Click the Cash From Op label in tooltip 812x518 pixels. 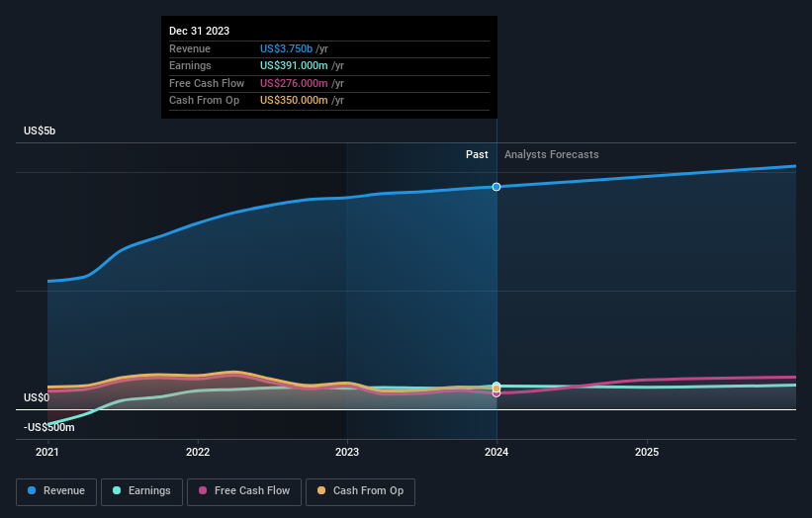pos(204,101)
